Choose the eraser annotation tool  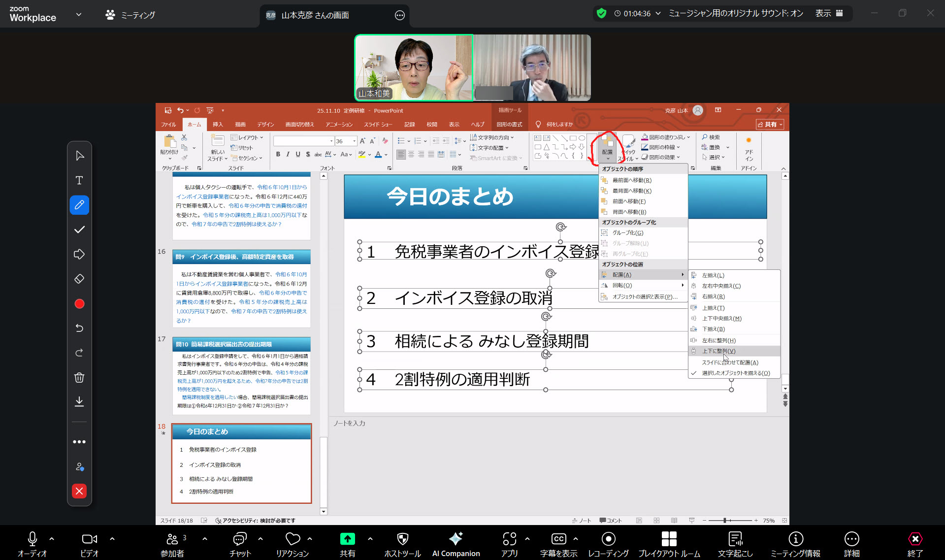[x=79, y=279]
